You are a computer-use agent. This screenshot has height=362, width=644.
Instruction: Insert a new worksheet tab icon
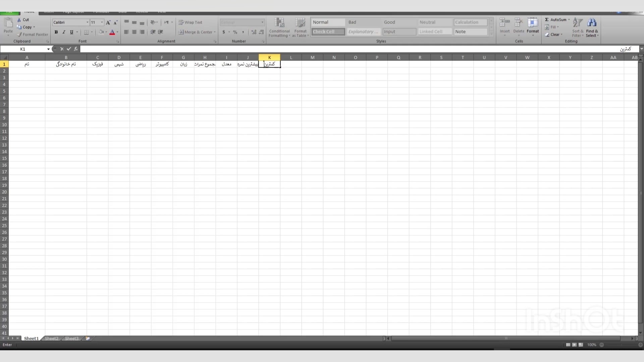[x=88, y=339]
